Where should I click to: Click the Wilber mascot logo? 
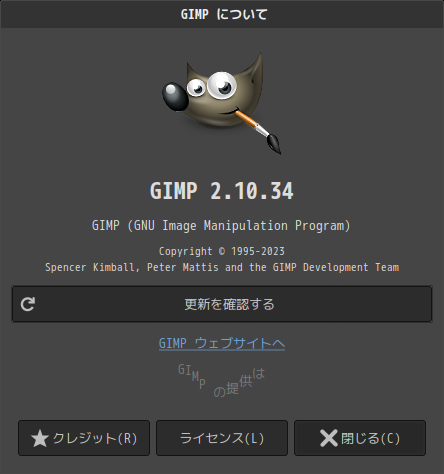coord(222,103)
